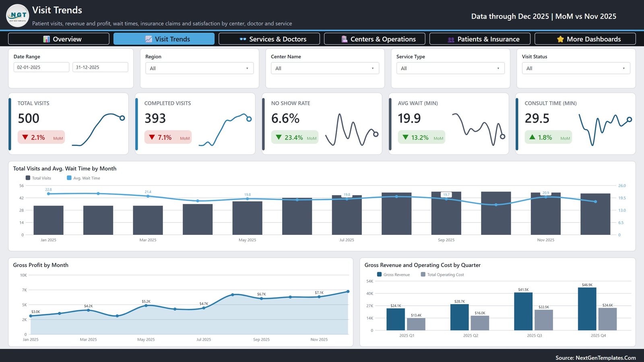
Task: Click the 2025 Q3 Gross Revenue bar
Action: [x=523, y=311]
